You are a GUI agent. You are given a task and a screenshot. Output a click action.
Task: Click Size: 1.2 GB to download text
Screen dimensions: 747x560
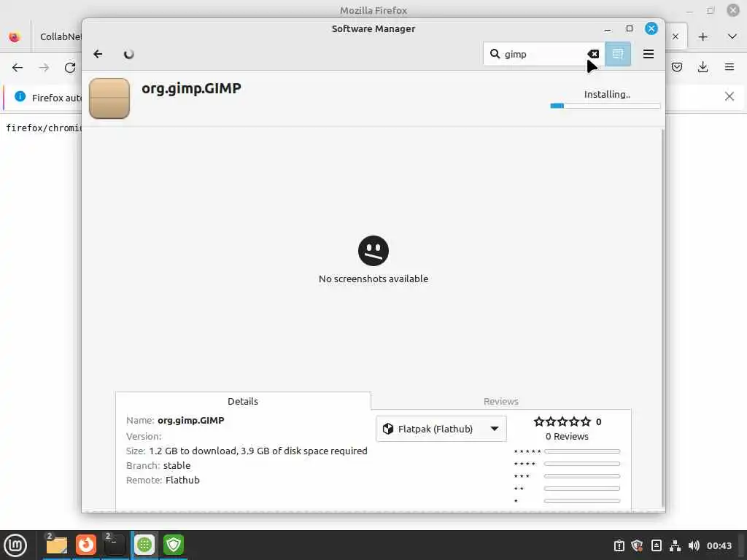coord(247,451)
